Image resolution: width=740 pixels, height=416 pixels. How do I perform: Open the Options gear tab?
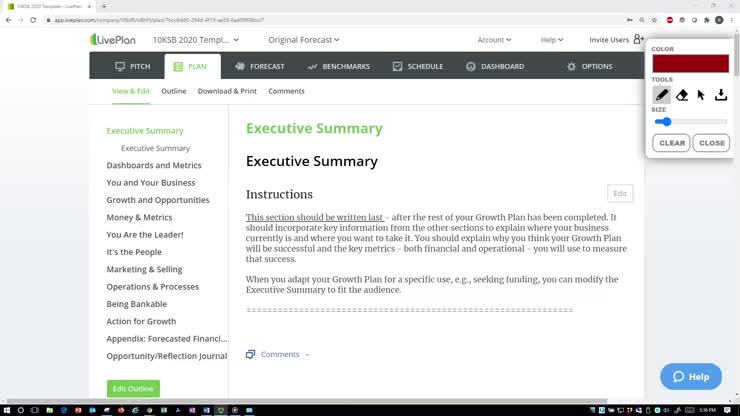coord(589,66)
